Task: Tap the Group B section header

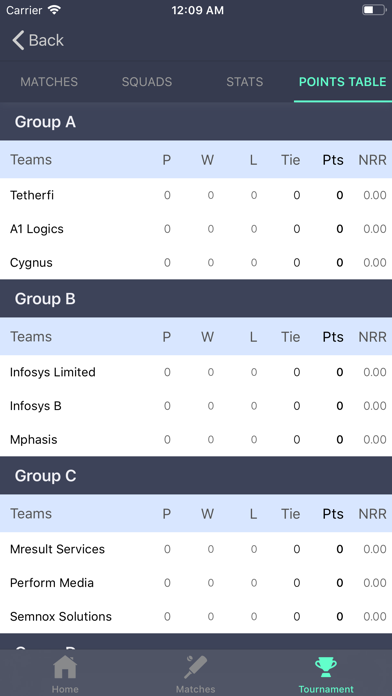Action: click(x=196, y=299)
